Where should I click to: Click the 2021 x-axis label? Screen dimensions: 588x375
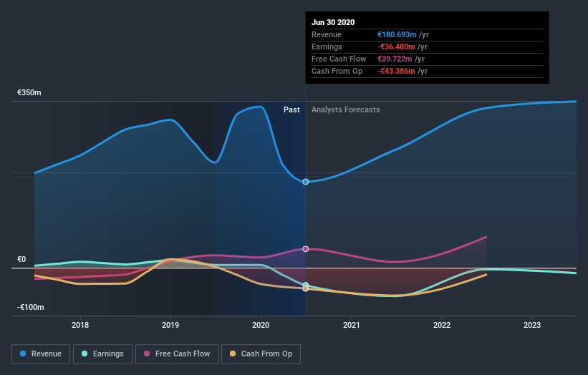click(x=352, y=325)
